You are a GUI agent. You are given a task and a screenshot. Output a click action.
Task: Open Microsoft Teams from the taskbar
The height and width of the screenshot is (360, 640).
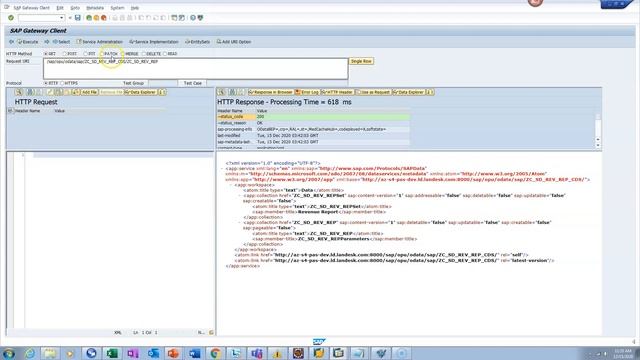click(x=257, y=353)
